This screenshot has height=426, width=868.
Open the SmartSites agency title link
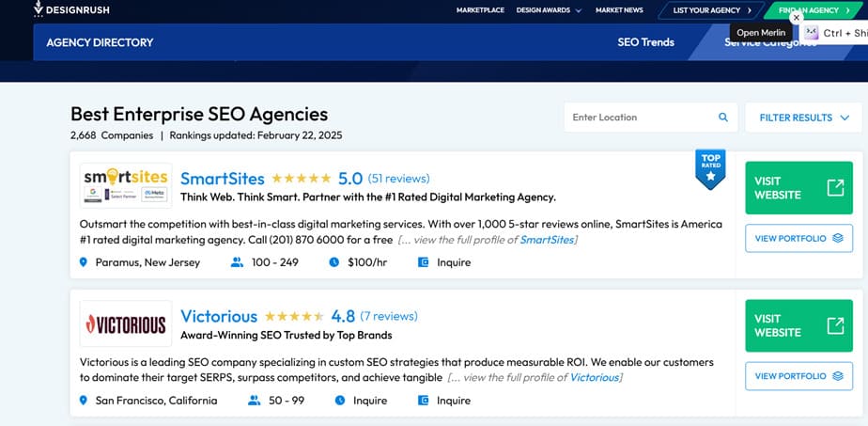[x=223, y=179]
